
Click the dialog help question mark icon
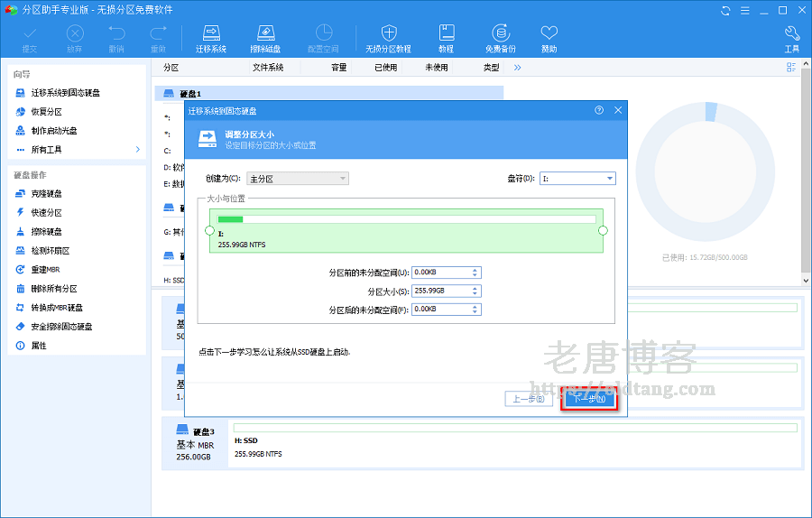pos(599,110)
